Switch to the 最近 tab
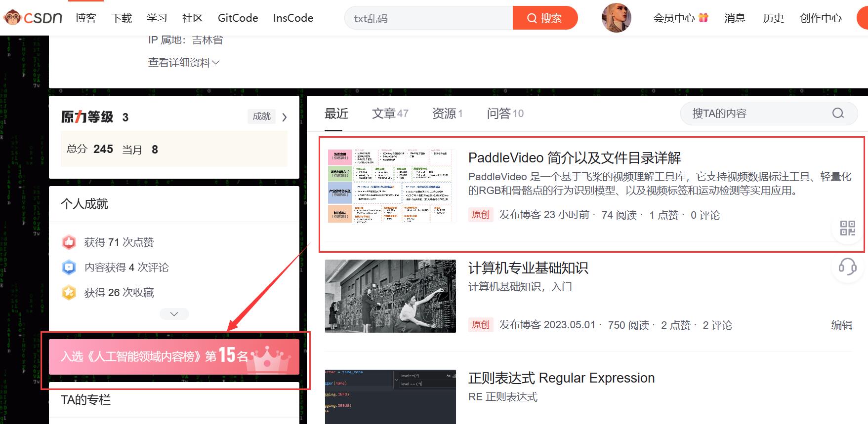 [x=336, y=114]
